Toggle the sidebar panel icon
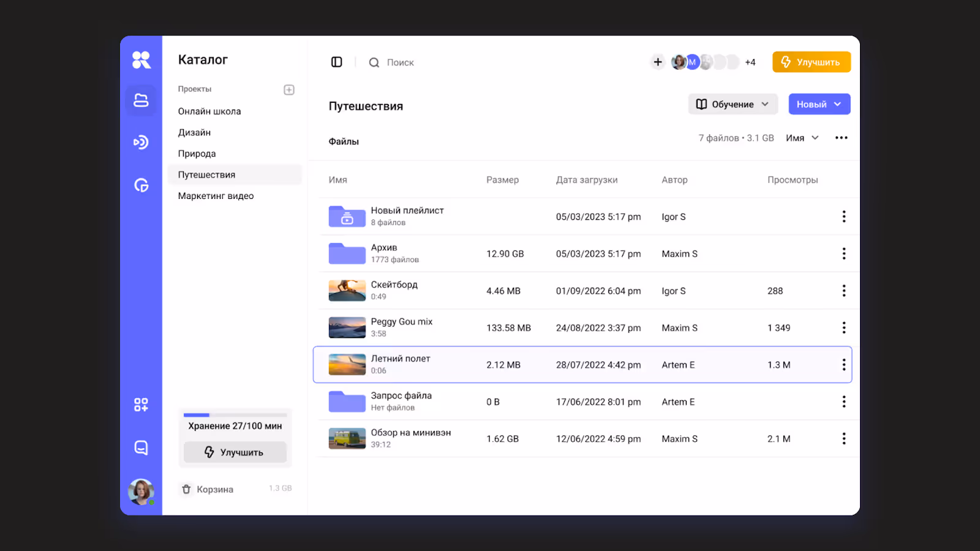Image resolution: width=980 pixels, height=551 pixels. 336,62
